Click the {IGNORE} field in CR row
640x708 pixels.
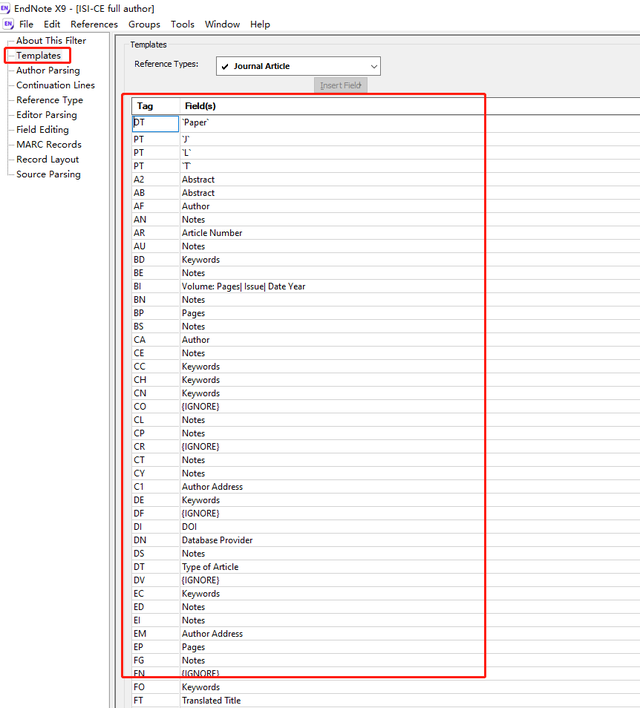coord(410,447)
